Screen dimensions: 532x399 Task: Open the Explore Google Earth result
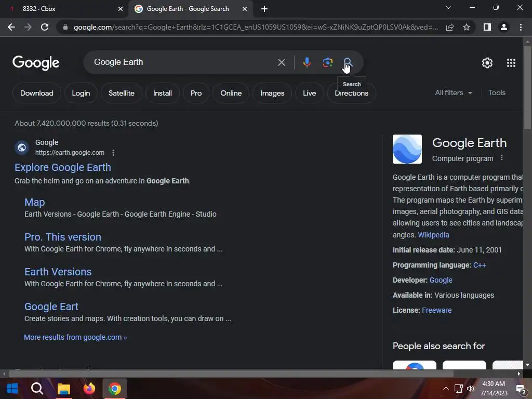[63, 167]
